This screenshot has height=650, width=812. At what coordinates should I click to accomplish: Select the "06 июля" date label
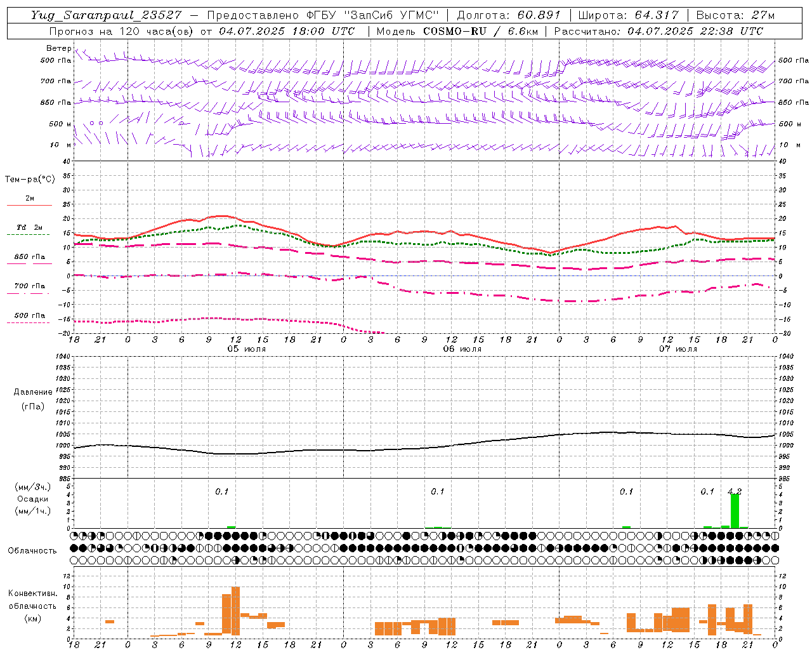[462, 348]
